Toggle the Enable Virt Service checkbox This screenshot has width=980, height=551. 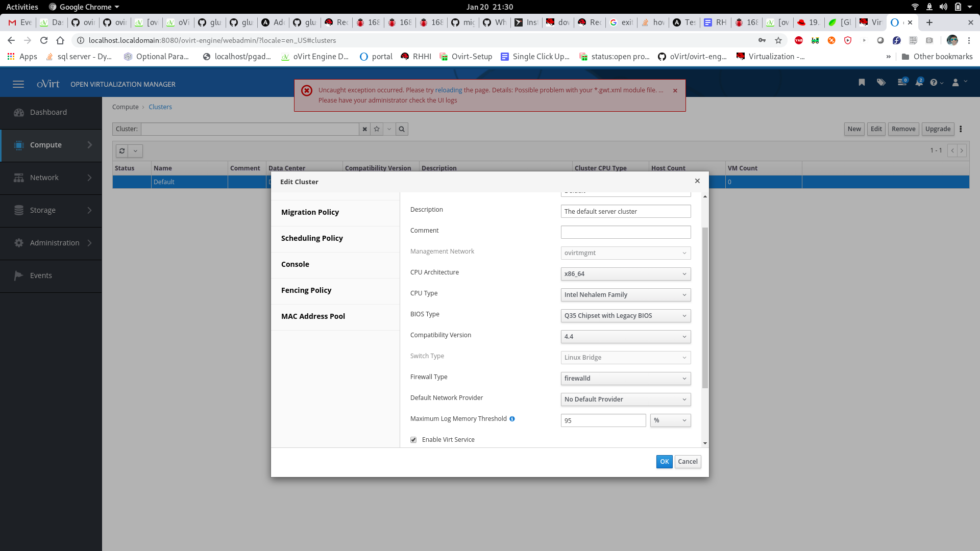[x=413, y=440]
